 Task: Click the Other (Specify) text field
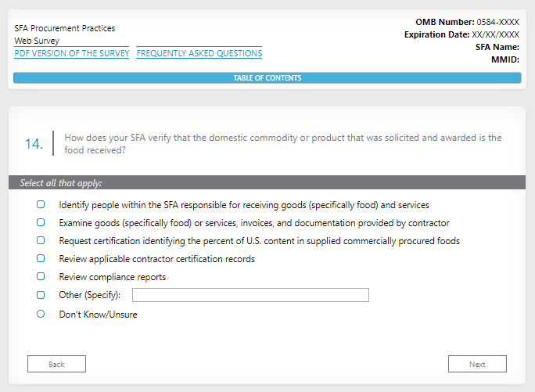pos(250,295)
